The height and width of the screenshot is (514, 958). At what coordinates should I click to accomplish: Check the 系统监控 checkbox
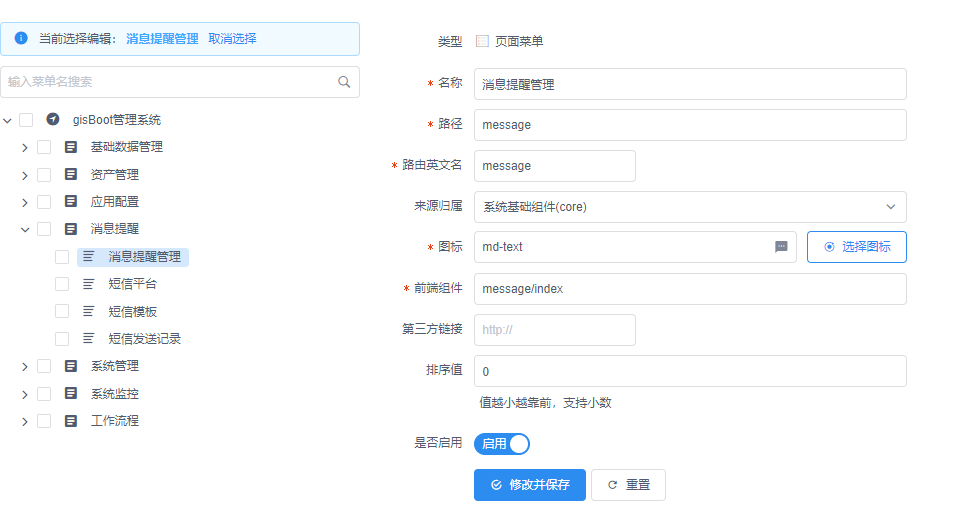click(x=44, y=394)
